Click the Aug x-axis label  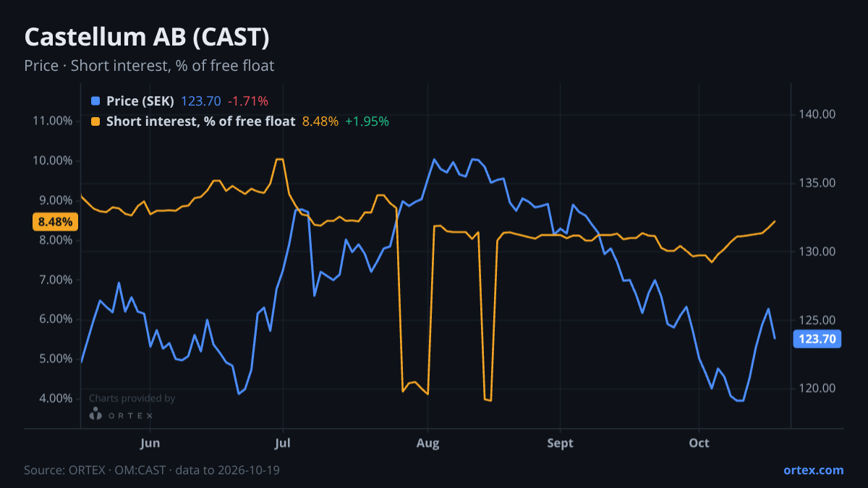[x=428, y=442]
